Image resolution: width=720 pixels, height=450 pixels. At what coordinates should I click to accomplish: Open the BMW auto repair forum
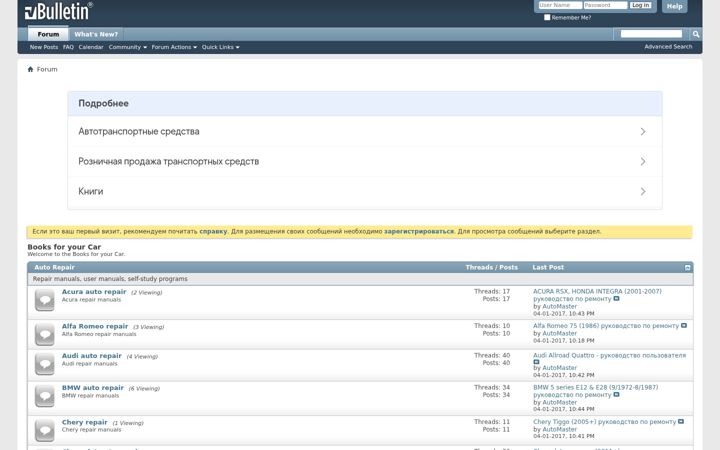pos(93,388)
